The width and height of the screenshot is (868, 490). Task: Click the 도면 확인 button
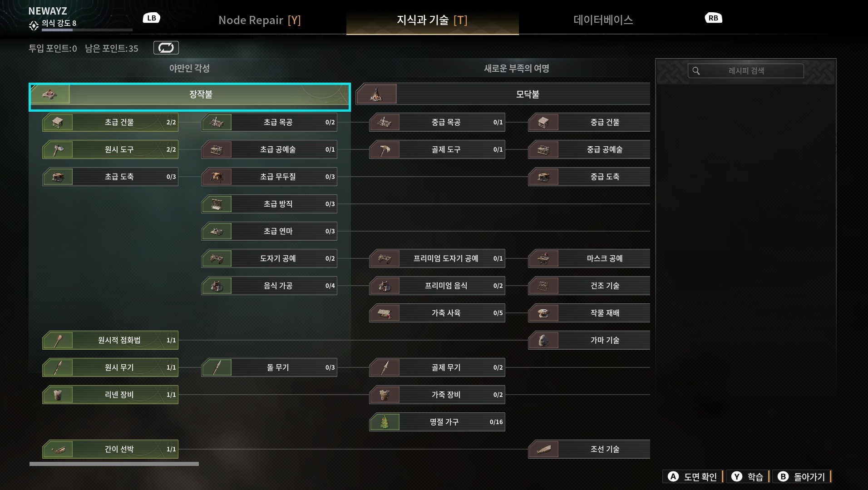click(693, 476)
